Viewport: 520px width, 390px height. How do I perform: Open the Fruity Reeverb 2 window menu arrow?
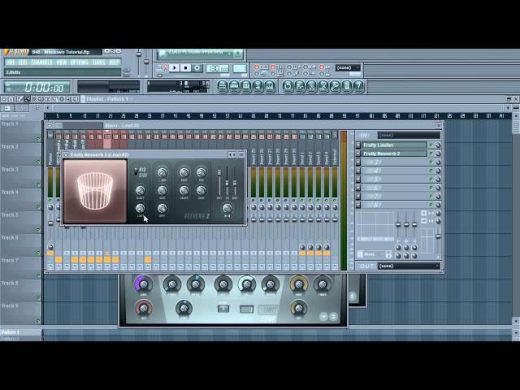(x=66, y=155)
